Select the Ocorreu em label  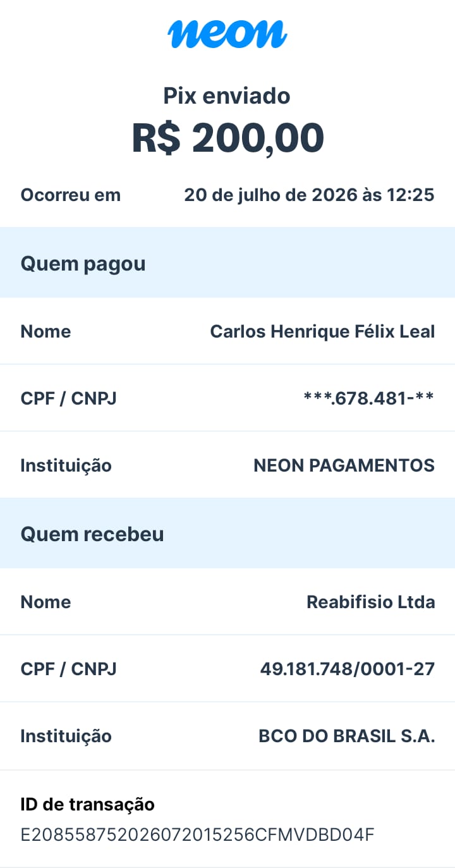(x=71, y=195)
